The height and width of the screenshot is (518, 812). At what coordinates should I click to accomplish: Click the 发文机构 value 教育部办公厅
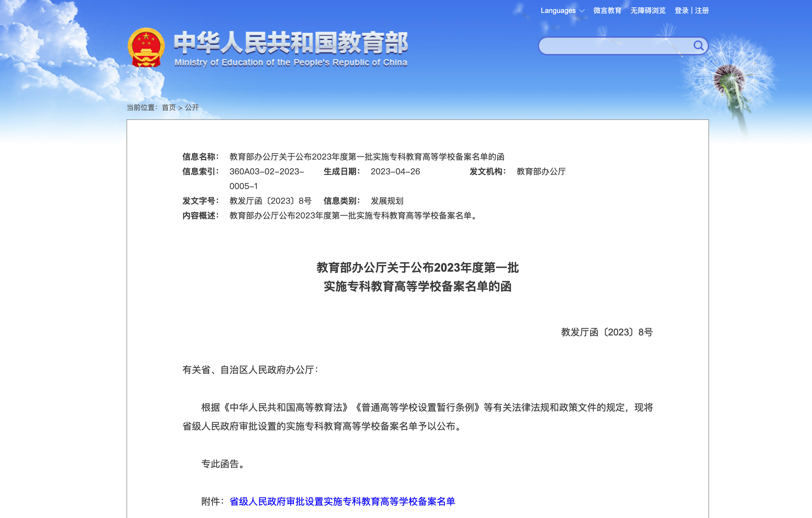click(541, 172)
